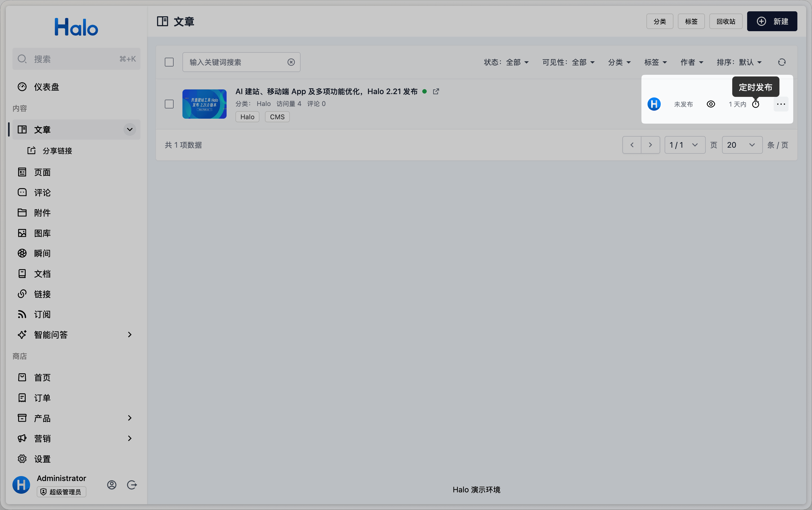The height and width of the screenshot is (510, 812).
Task: Click the 营销 megaphone icon
Action: pyautogui.click(x=22, y=438)
